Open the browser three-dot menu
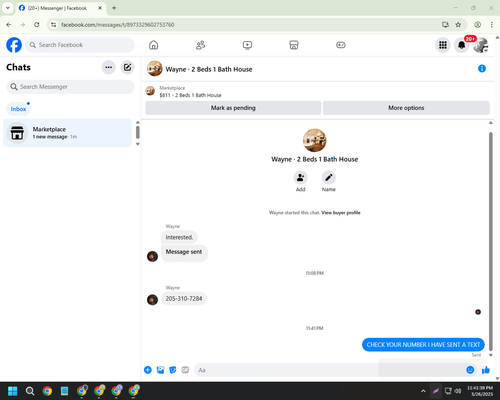 [492, 25]
